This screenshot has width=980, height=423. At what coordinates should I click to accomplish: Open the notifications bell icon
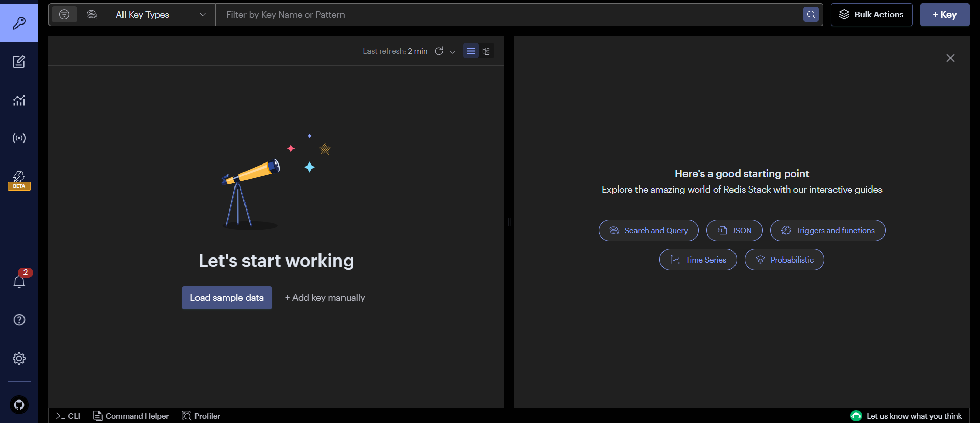19,281
